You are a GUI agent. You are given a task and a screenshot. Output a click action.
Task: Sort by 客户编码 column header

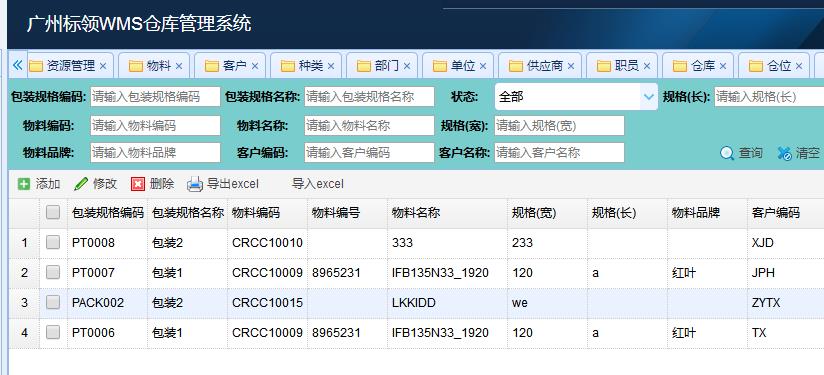(786, 213)
